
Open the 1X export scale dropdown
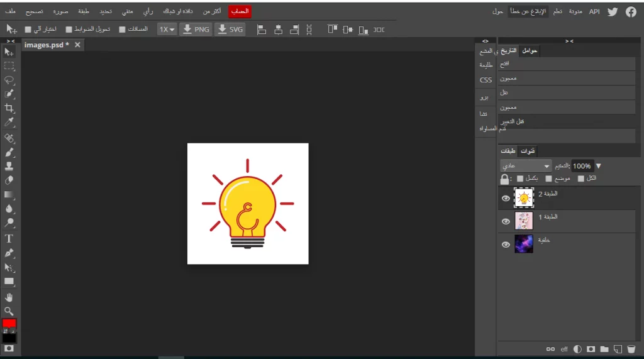[x=167, y=30]
